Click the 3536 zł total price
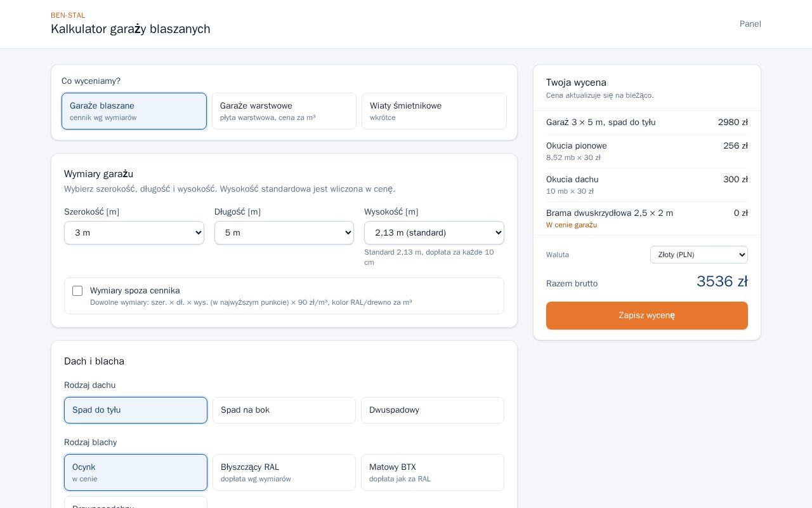This screenshot has height=508, width=812. [722, 281]
